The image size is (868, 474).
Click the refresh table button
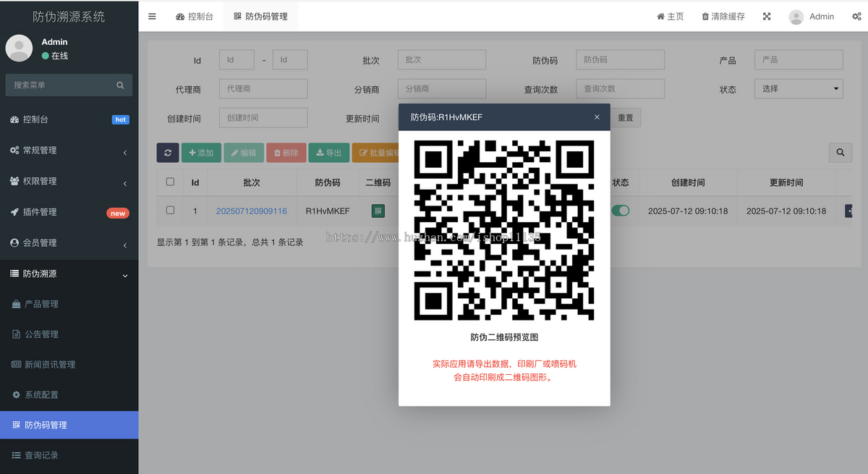[x=168, y=153]
